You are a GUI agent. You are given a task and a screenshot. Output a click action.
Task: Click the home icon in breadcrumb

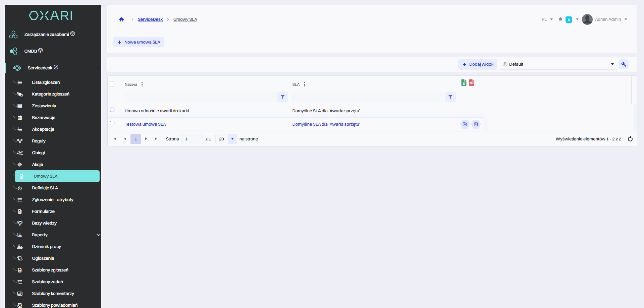[121, 19]
